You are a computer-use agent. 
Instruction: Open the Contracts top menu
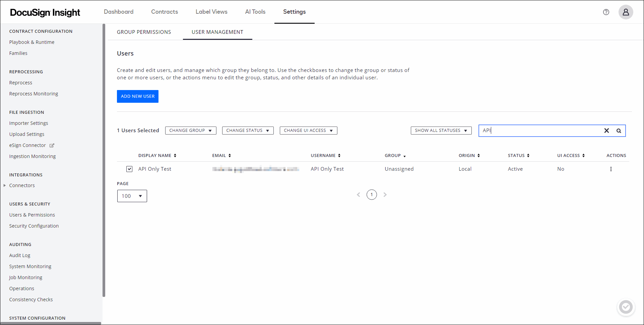(165, 12)
